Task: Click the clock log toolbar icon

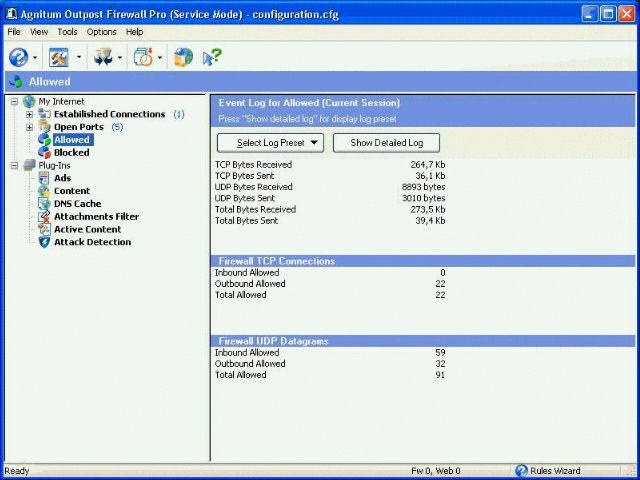Action: click(x=143, y=58)
